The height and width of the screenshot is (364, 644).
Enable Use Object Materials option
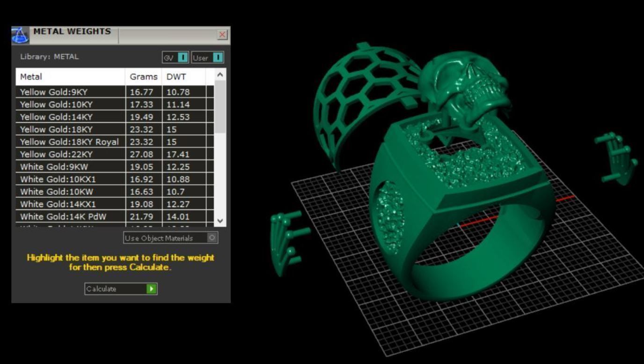pos(171,238)
